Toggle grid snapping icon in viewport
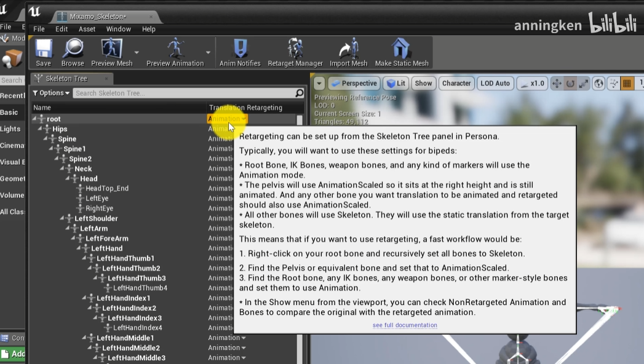644x364 pixels. 627,83
